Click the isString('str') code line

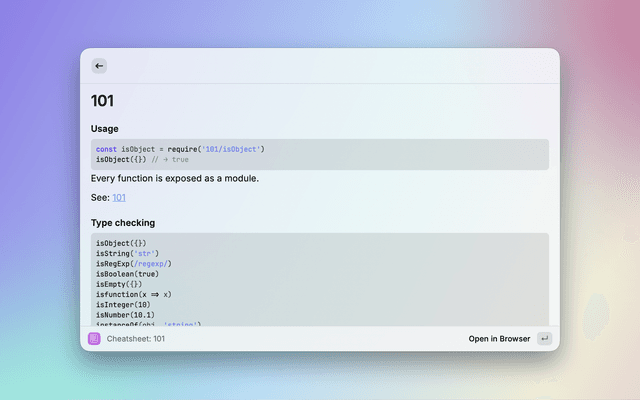pos(127,253)
